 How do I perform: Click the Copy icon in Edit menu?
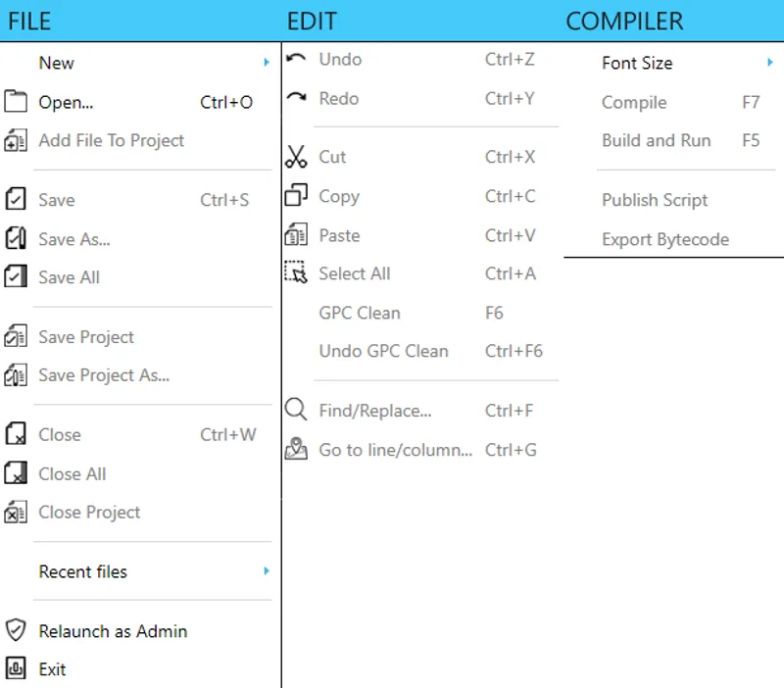point(296,196)
